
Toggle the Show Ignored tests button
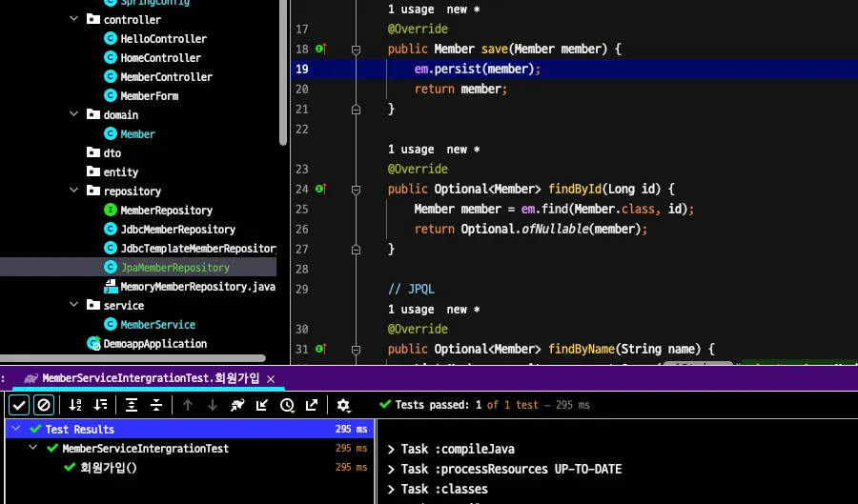pos(44,405)
